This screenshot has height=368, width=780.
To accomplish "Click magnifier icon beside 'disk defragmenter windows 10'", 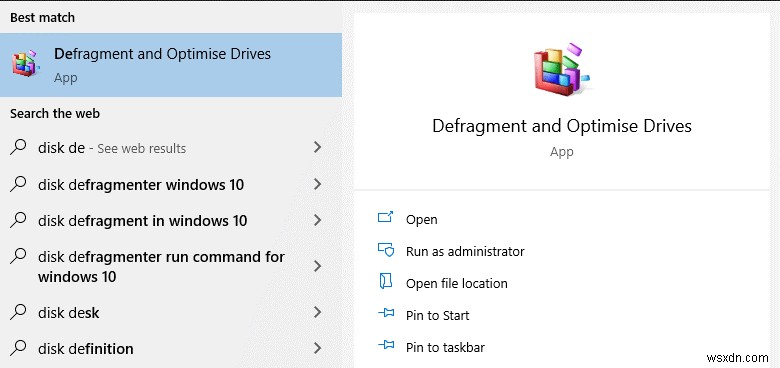I will [18, 184].
